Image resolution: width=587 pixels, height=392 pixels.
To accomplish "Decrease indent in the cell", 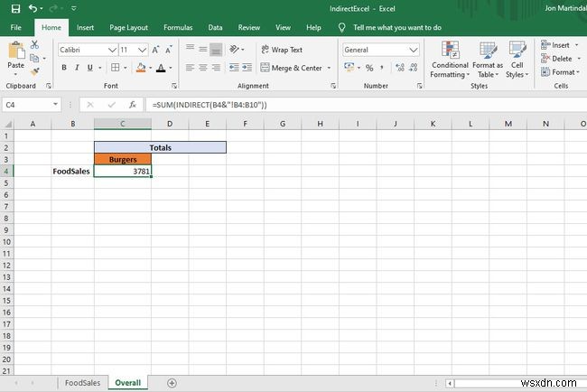I will (234, 68).
